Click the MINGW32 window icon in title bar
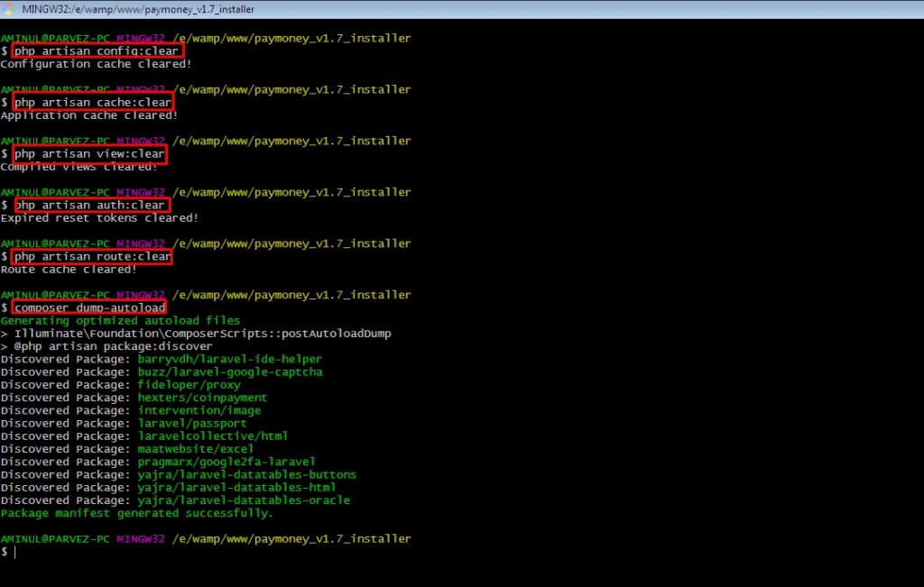This screenshot has width=924, height=587. [8, 9]
